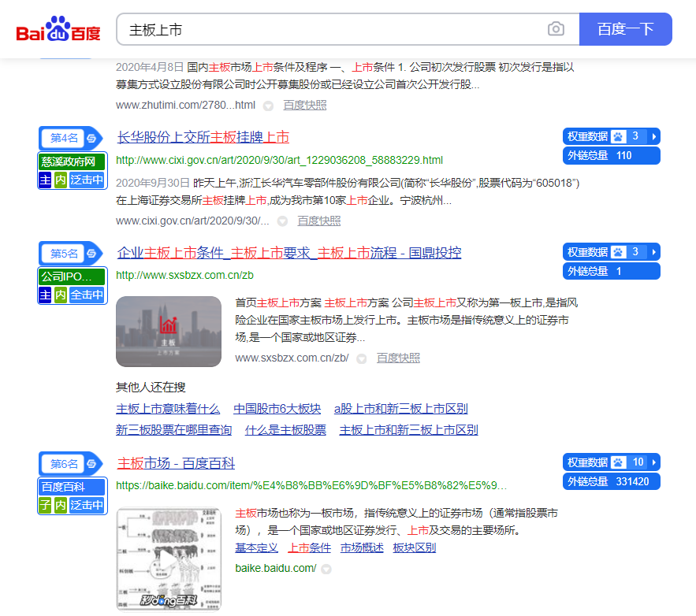Screen dimensions: 696x616
Task: Click 泛击中 tag under 慈溪政府网
Action: 87,180
